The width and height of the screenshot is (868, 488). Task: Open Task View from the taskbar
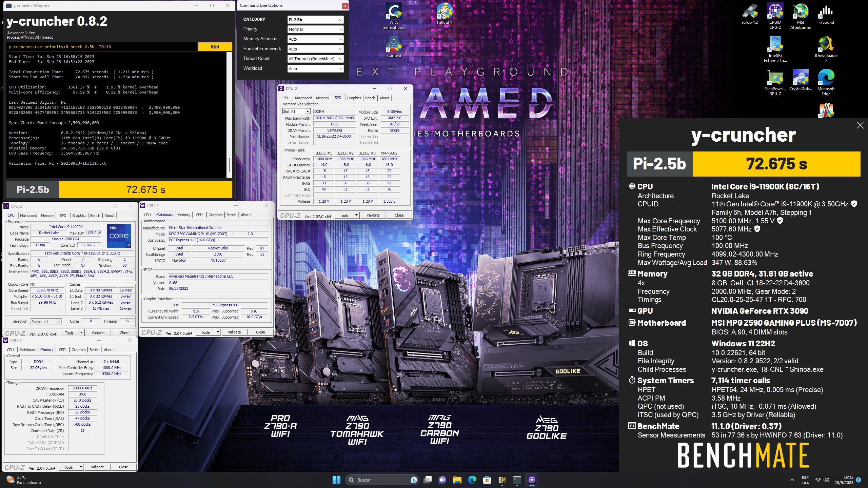[428, 480]
